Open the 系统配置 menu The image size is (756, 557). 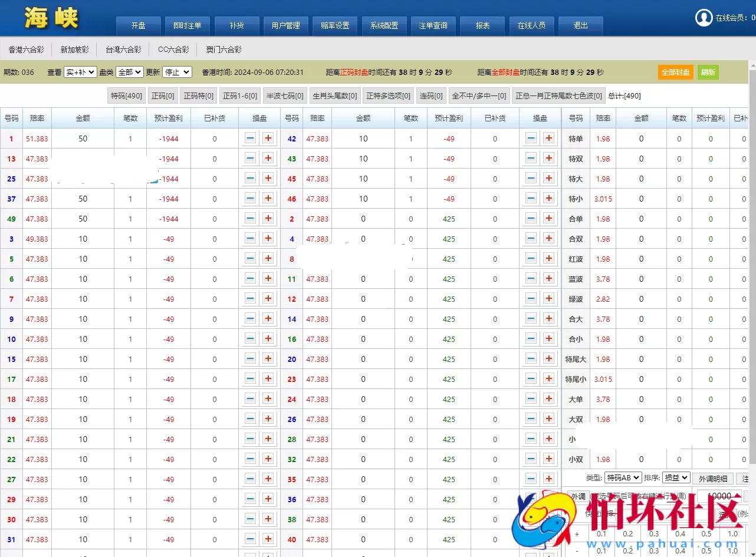384,25
